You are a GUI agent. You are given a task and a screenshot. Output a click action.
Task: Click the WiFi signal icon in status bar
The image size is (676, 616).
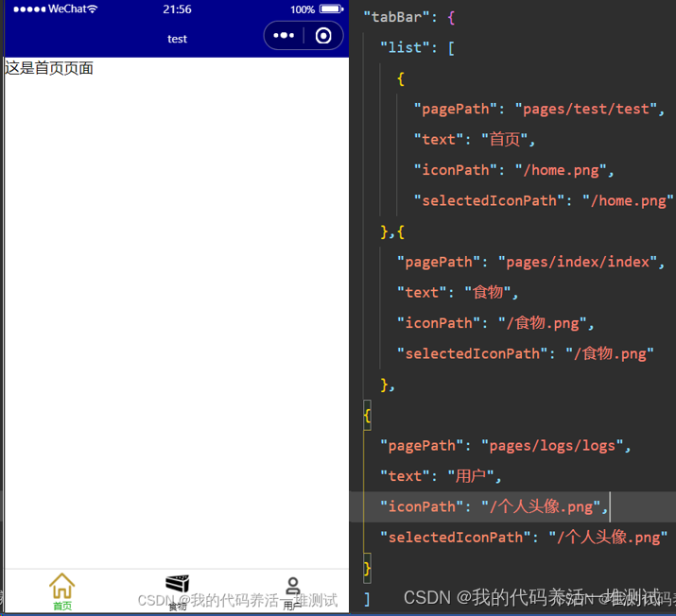tap(93, 9)
